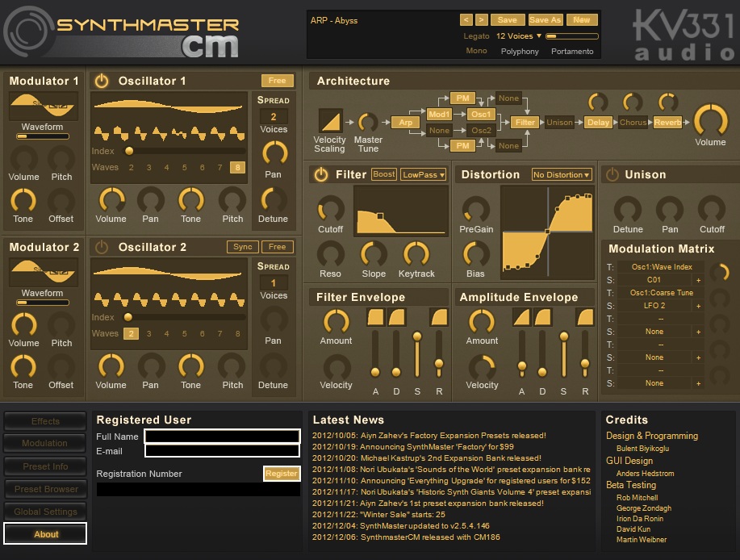Screen dimensions: 740x560
Task: Toggle Oscillator 1 Free button
Action: pyautogui.click(x=277, y=81)
